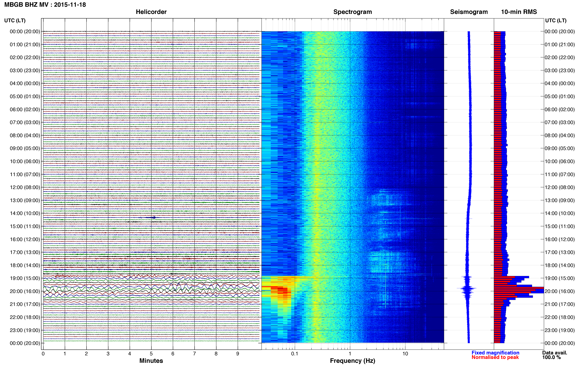Image resolution: width=588 pixels, height=368 pixels.
Task: Select '11:00 (07:00)' on the left time axis
Action: point(25,174)
